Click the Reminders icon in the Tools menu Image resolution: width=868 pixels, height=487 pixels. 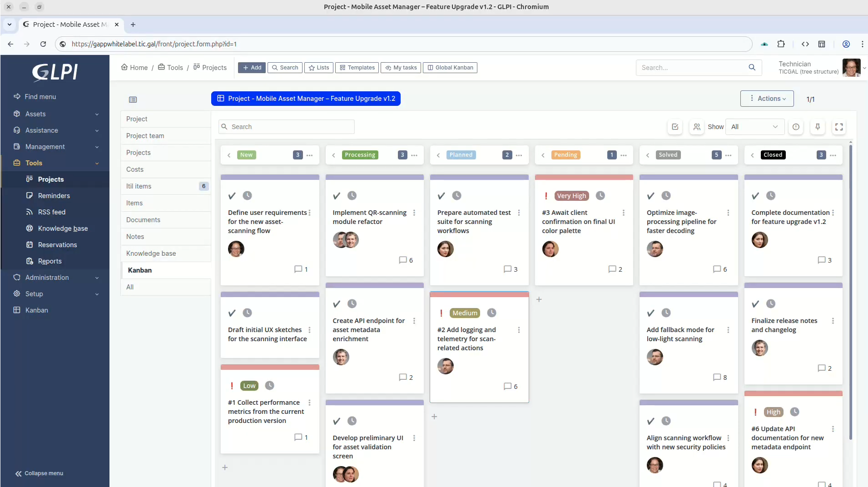click(29, 195)
